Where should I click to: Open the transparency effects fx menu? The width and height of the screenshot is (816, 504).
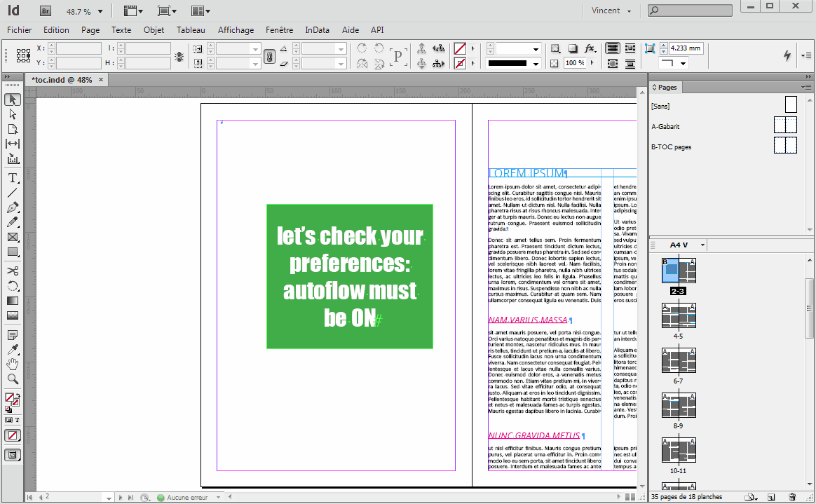click(590, 48)
